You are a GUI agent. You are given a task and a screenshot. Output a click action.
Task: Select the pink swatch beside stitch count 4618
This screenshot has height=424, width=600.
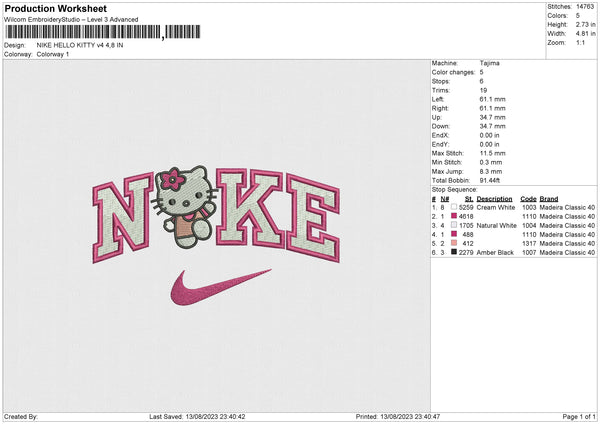point(454,216)
